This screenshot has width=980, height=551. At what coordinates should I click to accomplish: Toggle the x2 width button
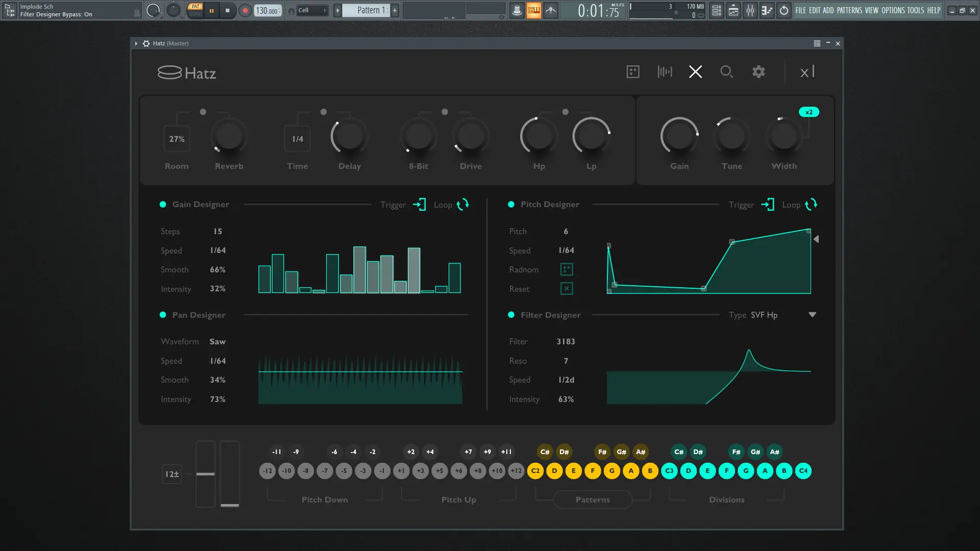(808, 112)
